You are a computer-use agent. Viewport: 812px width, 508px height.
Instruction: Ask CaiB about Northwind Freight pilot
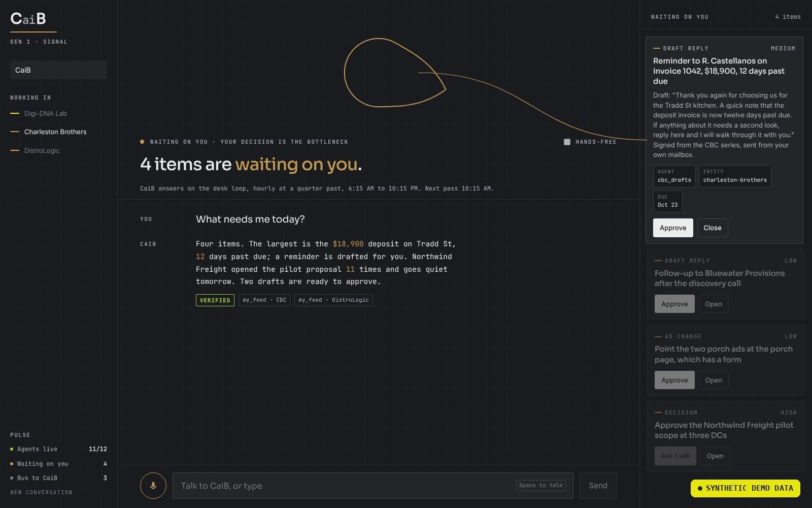(x=675, y=456)
